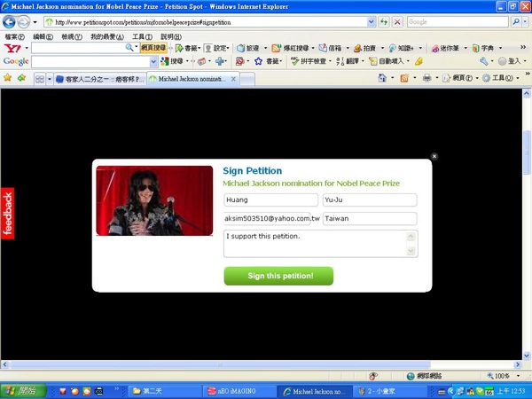Open Quick Tabs grid icon
This screenshot has height=399, width=532.
point(40,79)
